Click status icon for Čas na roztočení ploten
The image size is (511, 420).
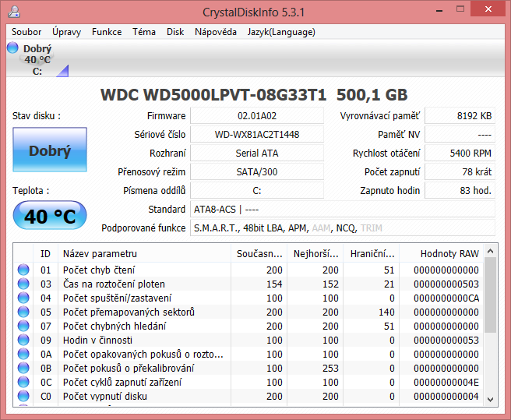coord(23,284)
